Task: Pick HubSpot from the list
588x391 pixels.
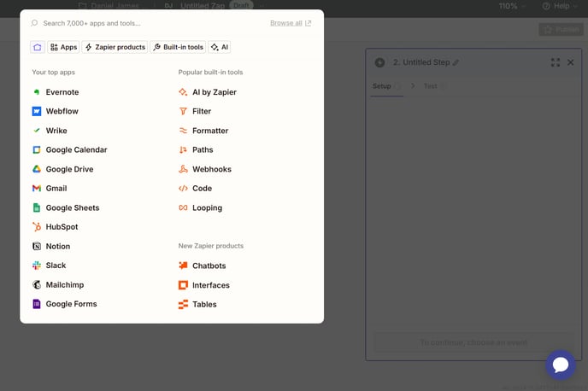Action: click(62, 227)
